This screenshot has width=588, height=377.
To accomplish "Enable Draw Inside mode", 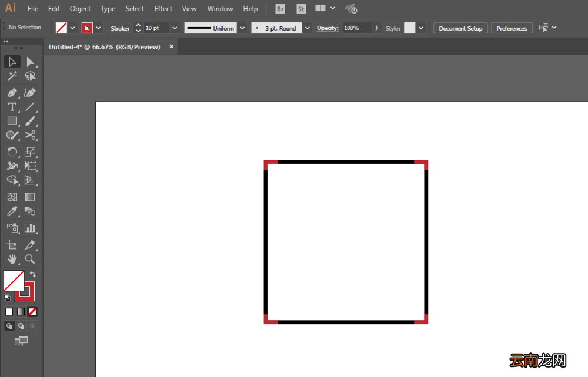I will (32, 326).
